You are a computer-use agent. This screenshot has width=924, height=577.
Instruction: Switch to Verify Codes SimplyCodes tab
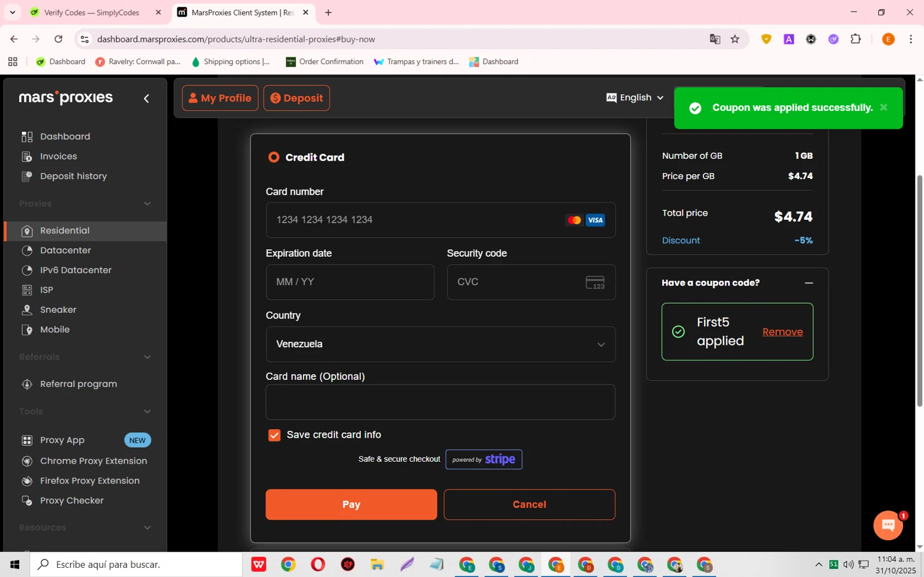click(91, 12)
